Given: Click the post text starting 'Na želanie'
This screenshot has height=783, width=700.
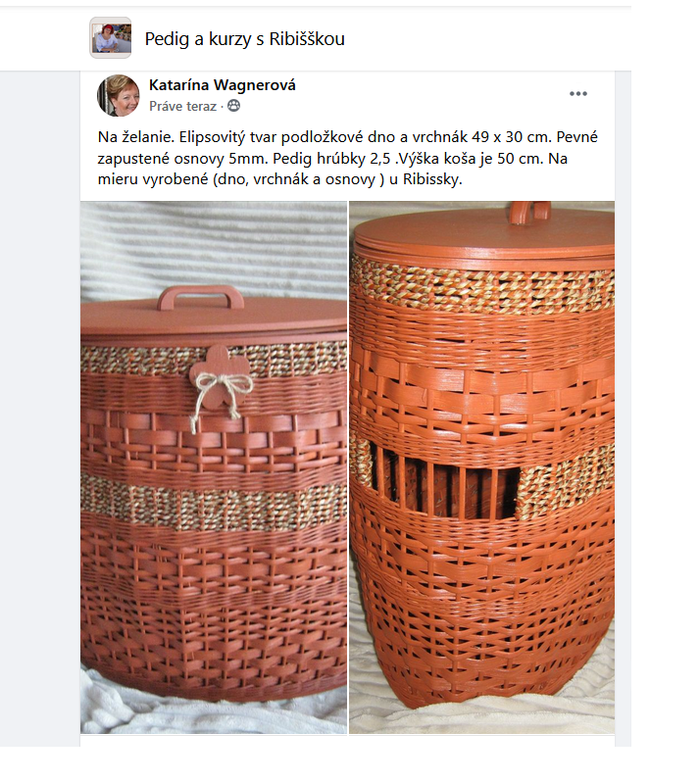Looking at the screenshot, I should pyautogui.click(x=347, y=159).
